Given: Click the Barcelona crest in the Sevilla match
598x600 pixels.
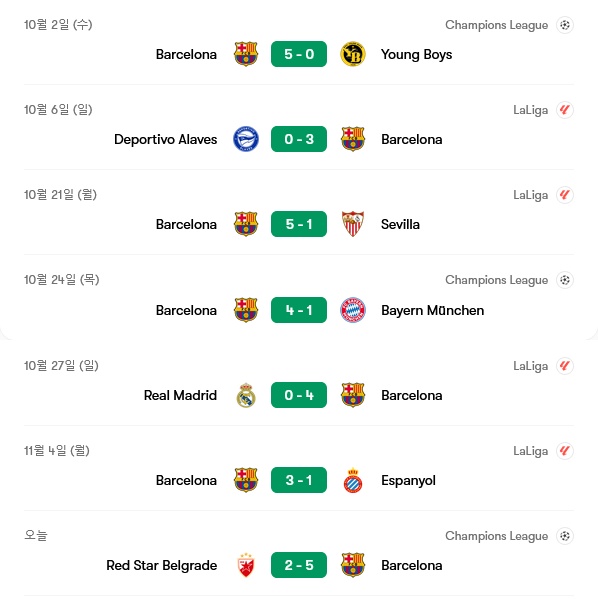Looking at the screenshot, I should point(246,224).
